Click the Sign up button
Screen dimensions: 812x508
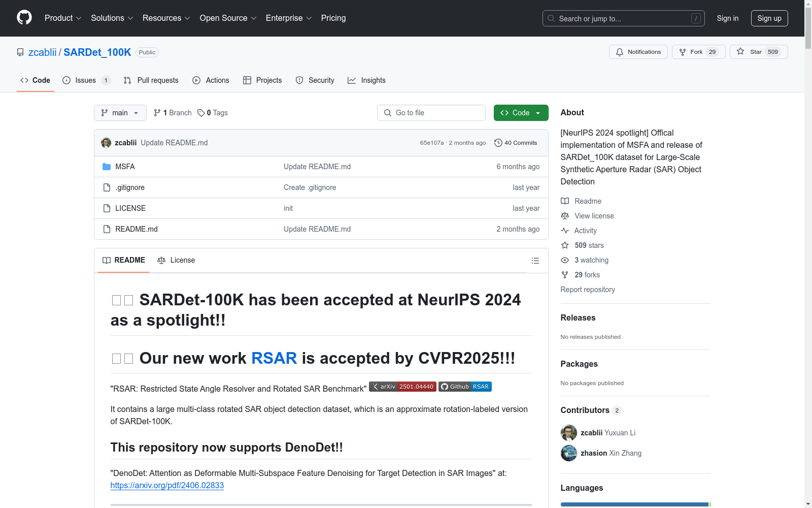point(769,18)
